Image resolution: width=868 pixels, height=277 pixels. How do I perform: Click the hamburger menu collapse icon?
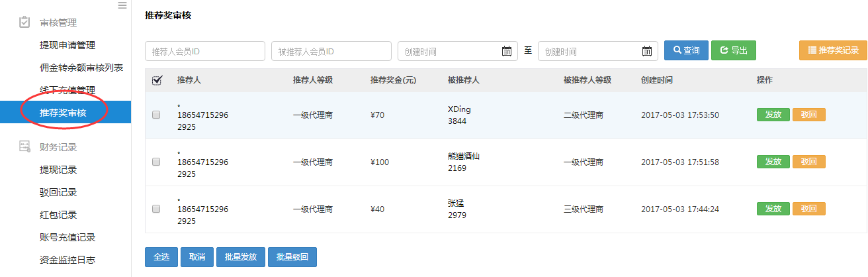coord(122,5)
